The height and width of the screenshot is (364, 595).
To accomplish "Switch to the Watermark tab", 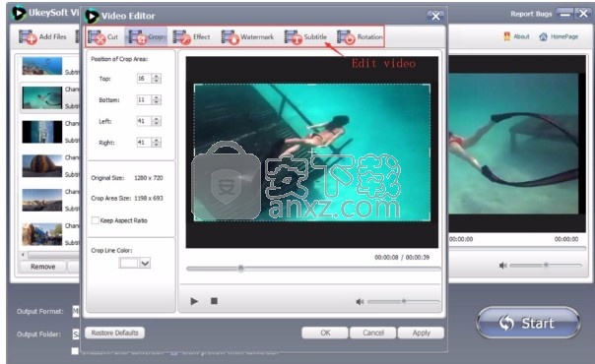I will coord(247,36).
